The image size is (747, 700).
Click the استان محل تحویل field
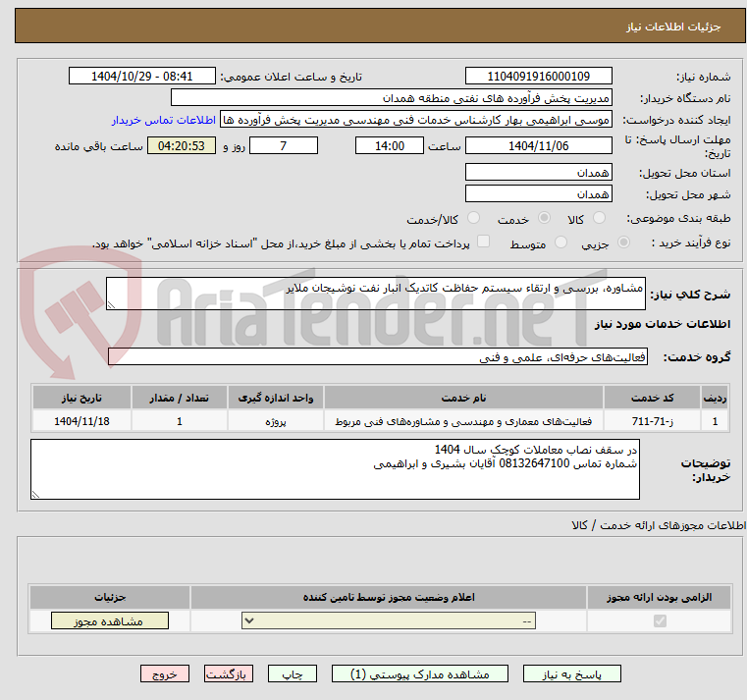tap(538, 173)
